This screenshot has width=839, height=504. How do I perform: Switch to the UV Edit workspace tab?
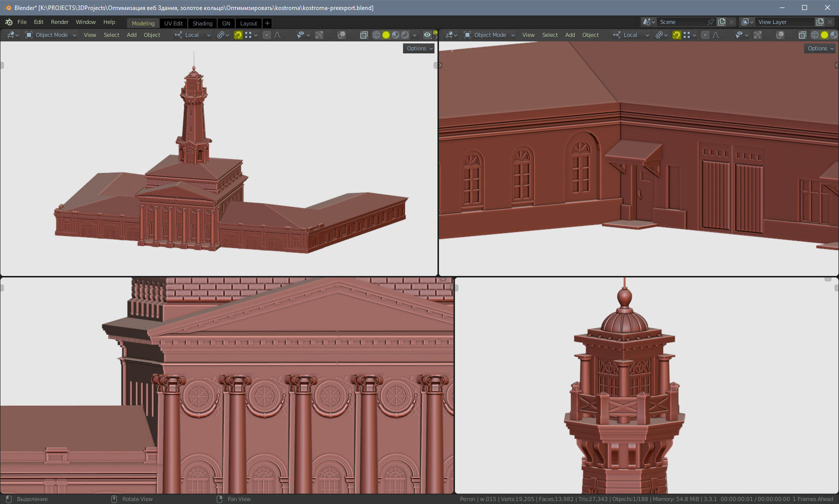coord(173,23)
